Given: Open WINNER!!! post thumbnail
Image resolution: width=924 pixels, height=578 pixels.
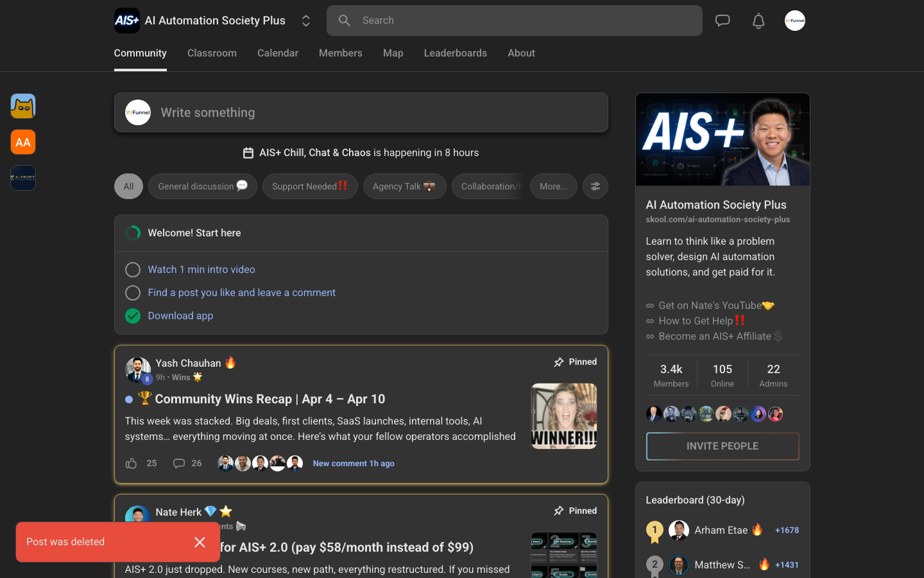Looking at the screenshot, I should 564,416.
